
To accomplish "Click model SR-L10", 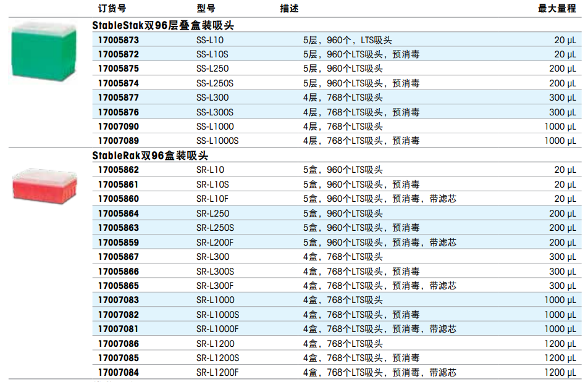I will 210,170.
